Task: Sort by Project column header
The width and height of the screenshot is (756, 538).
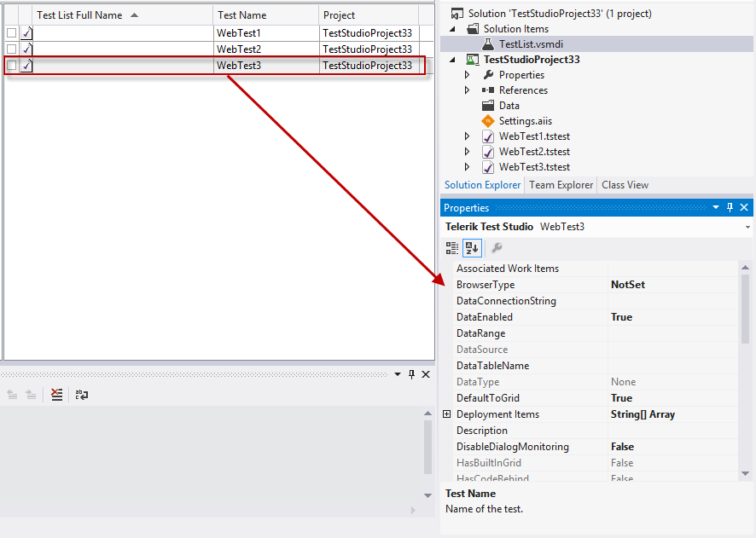Action: click(x=369, y=15)
